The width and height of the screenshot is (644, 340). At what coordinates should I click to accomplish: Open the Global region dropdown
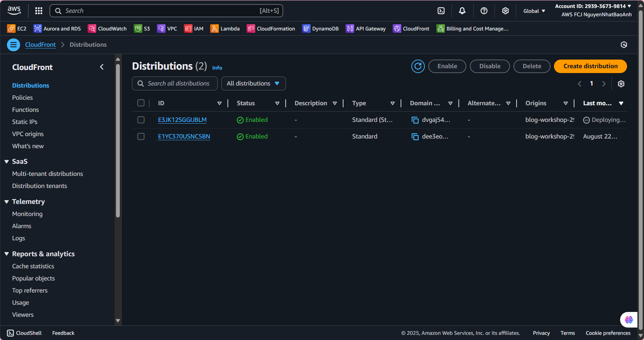(534, 11)
